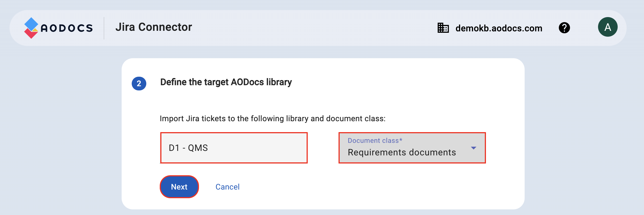644x215 pixels.
Task: Click empty area of the header bar
Action: click(308, 28)
